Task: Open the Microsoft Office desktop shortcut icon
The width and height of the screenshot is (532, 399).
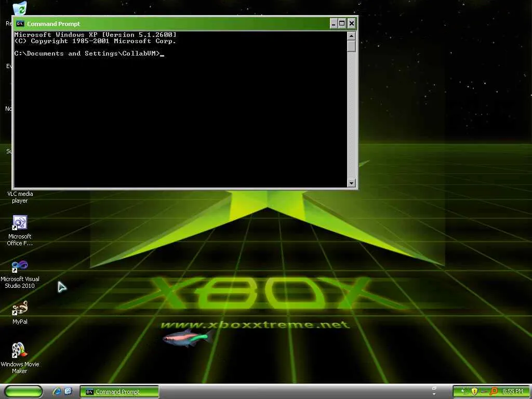Action: [20, 222]
